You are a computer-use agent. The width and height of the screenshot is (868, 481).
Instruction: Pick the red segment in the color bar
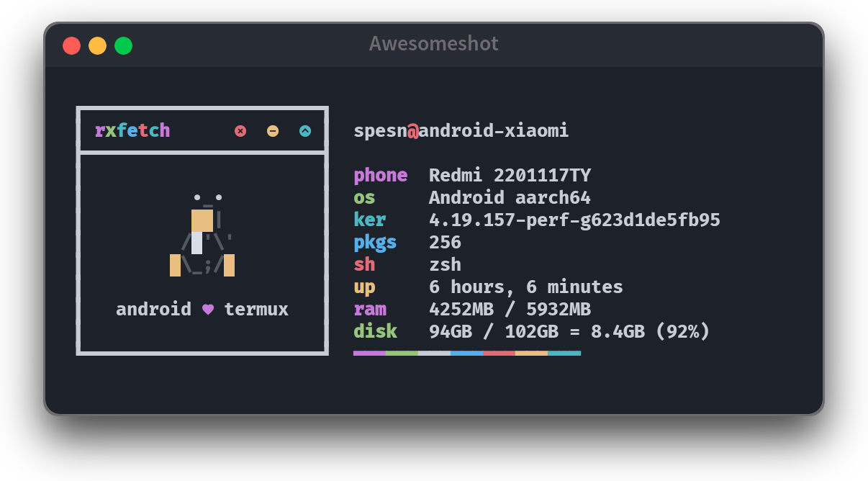pos(499,353)
